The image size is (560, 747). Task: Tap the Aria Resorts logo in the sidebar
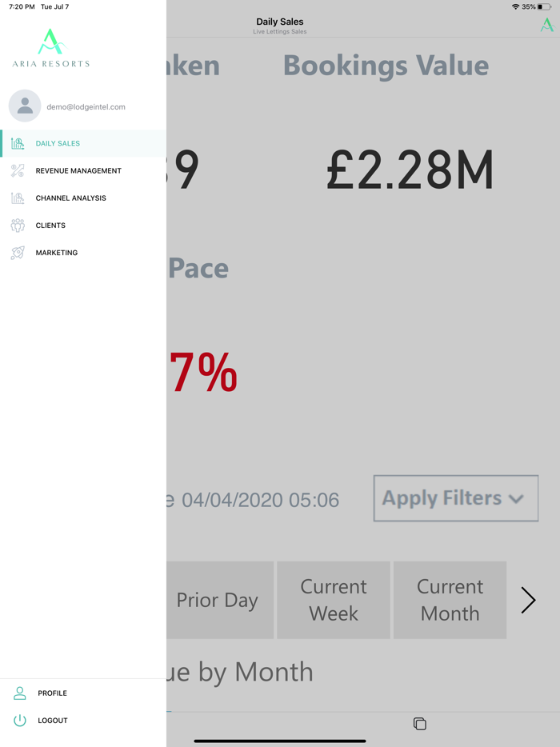coord(51,48)
